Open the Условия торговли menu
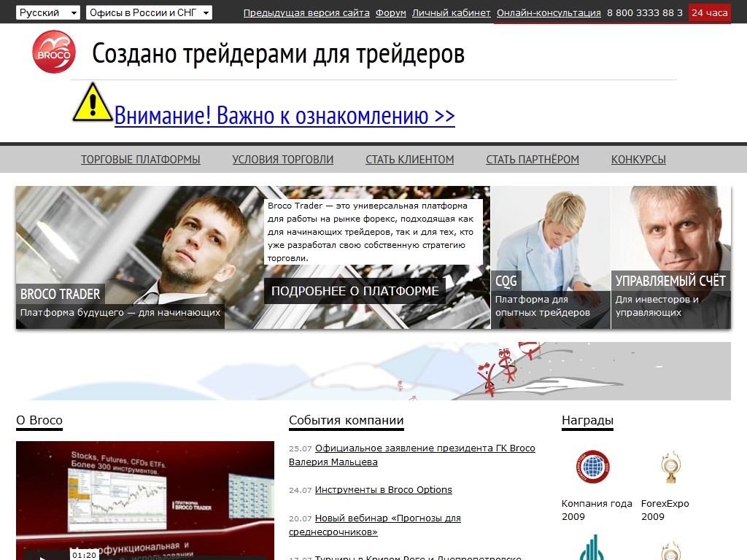Screen dimensions: 747x560 pos(282,160)
